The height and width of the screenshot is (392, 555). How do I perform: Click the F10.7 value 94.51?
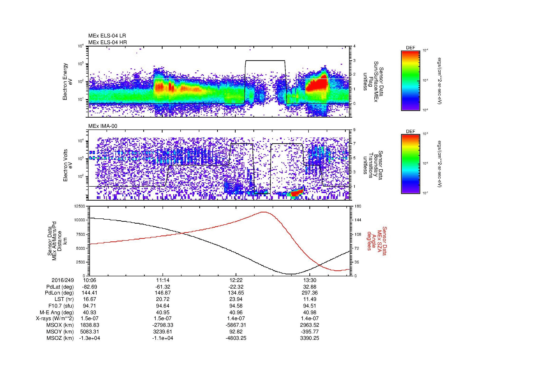(x=309, y=306)
